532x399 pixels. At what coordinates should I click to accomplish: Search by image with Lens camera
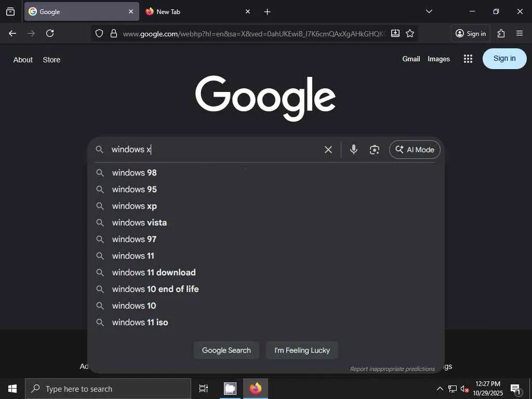[x=374, y=150]
